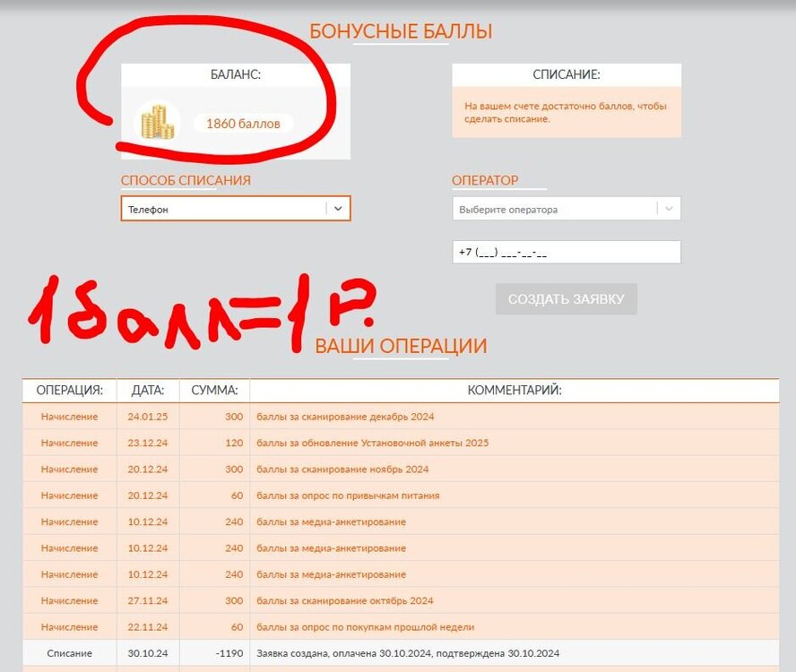Click the chevron in operator select box
This screenshot has height=672, width=796.
669,209
